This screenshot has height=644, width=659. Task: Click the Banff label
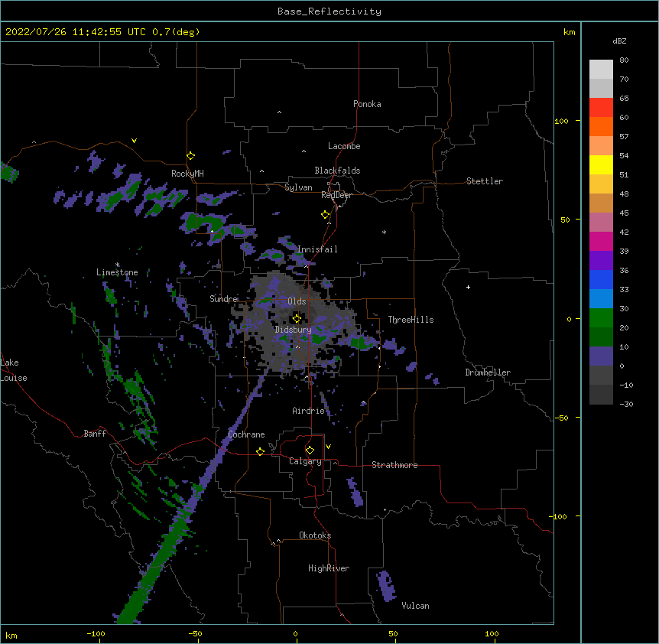(x=95, y=434)
